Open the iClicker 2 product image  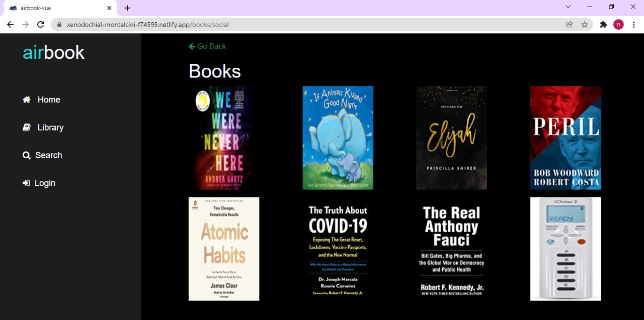[x=566, y=249]
